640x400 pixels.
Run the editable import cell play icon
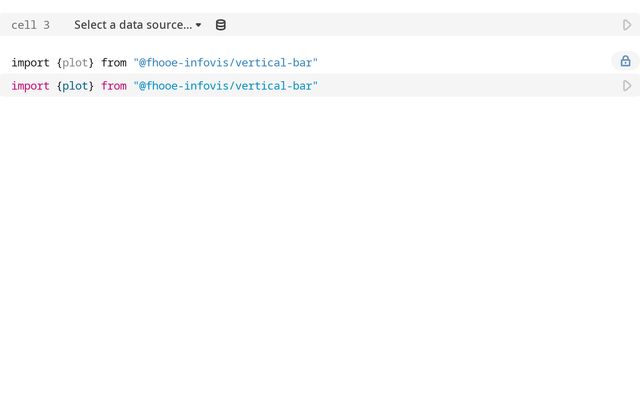click(627, 86)
